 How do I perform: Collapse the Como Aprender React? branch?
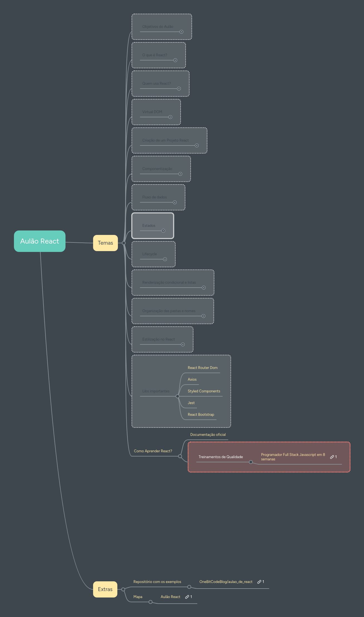[x=180, y=456]
